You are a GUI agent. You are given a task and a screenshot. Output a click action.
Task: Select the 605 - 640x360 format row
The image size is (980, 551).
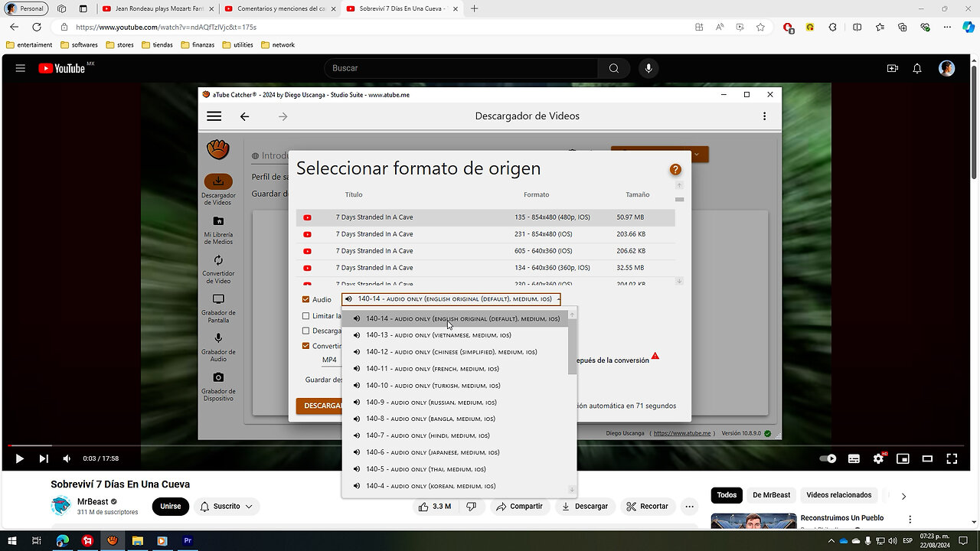(x=485, y=251)
